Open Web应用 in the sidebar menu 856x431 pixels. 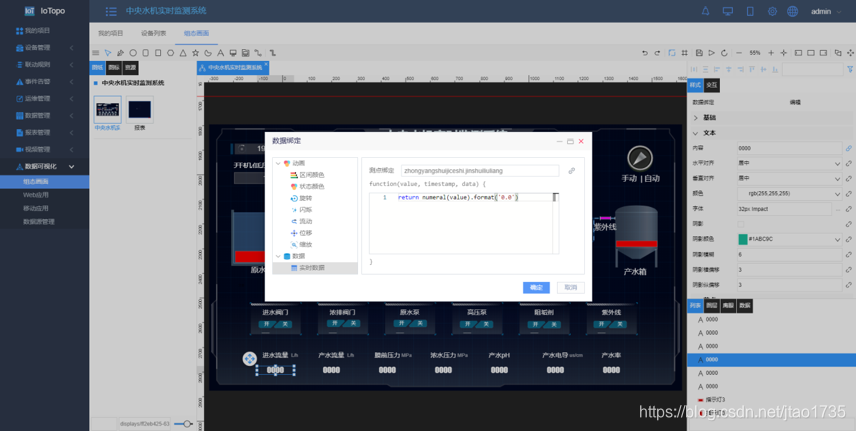(x=35, y=194)
